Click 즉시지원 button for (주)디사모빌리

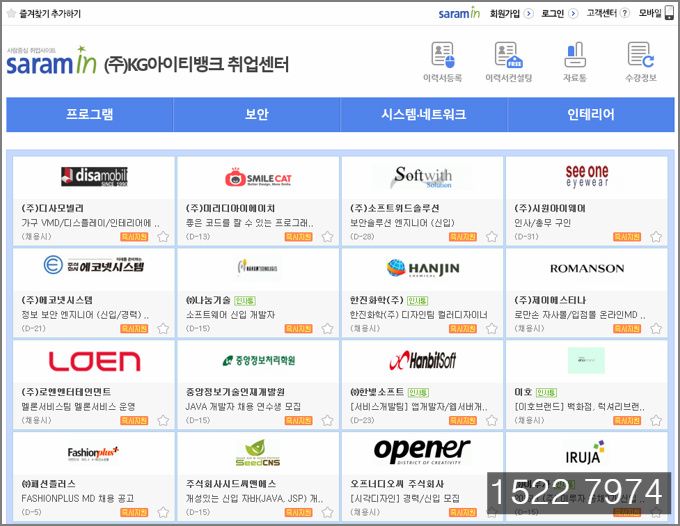click(134, 237)
